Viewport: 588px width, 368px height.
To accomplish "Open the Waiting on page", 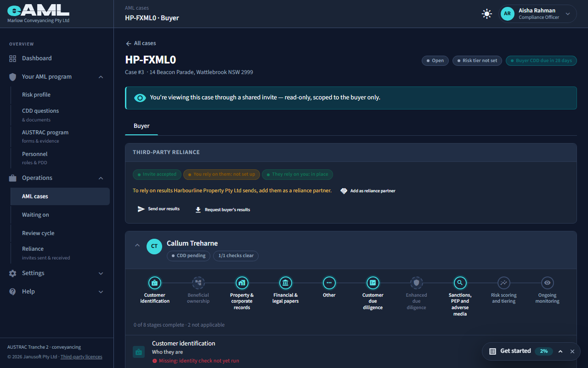I will point(60,215).
